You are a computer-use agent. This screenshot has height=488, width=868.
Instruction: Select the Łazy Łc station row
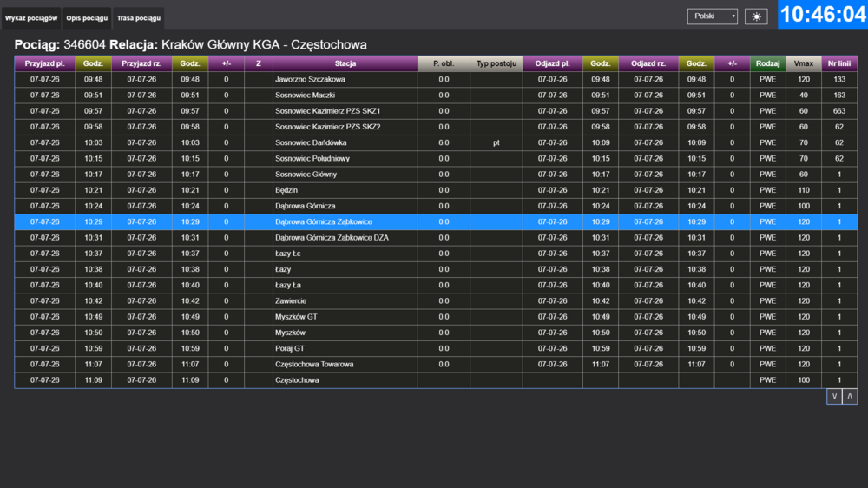[x=436, y=254]
